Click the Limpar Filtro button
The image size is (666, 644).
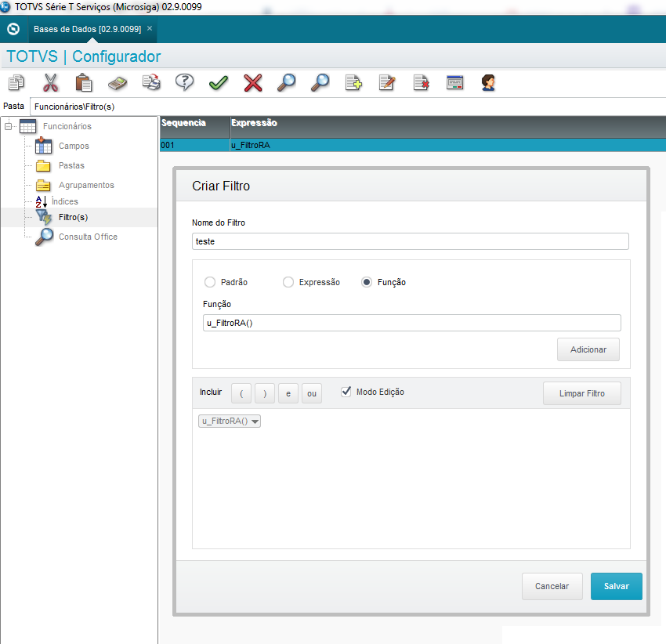(582, 393)
